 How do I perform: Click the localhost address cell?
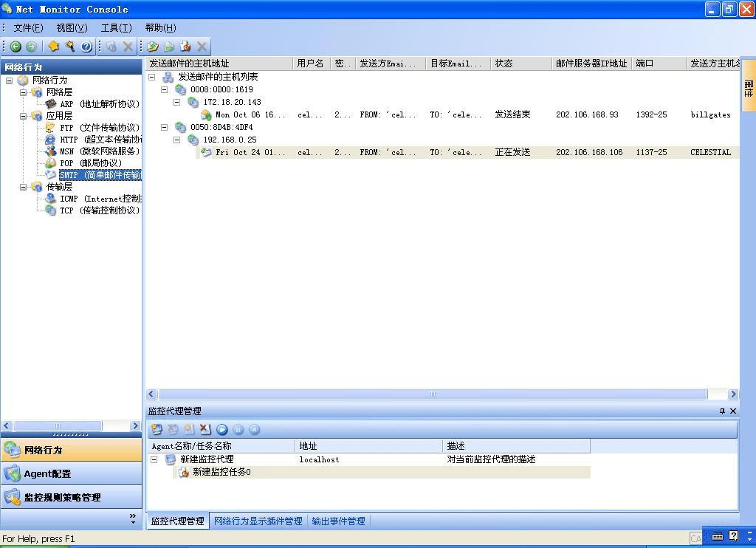click(319, 459)
